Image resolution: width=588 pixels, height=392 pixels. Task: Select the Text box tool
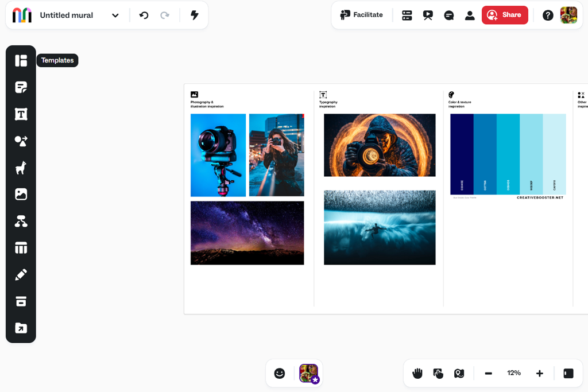pyautogui.click(x=21, y=114)
